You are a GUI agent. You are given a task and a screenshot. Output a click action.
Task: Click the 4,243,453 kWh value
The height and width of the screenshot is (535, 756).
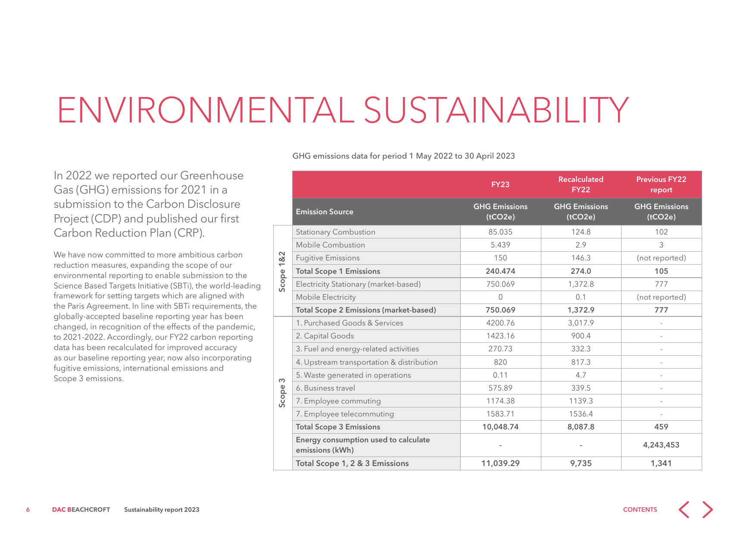pyautogui.click(x=661, y=445)
